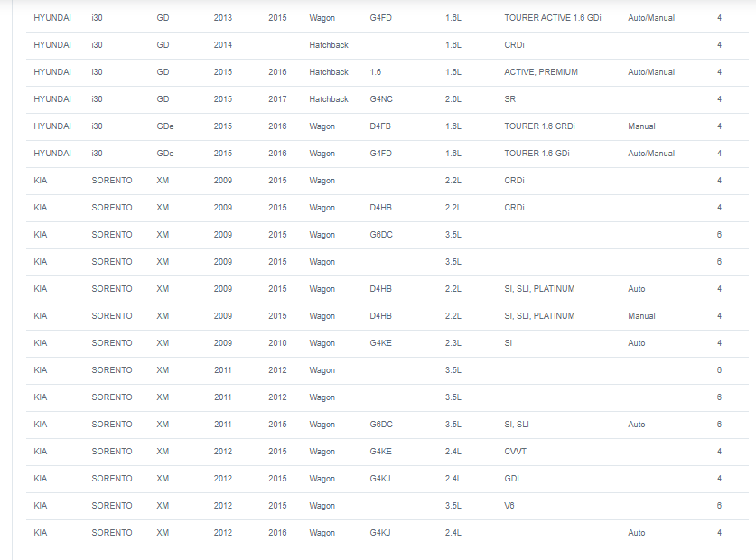Select 3.5L in the V6 row
The height and width of the screenshot is (560, 756).
coord(453,505)
